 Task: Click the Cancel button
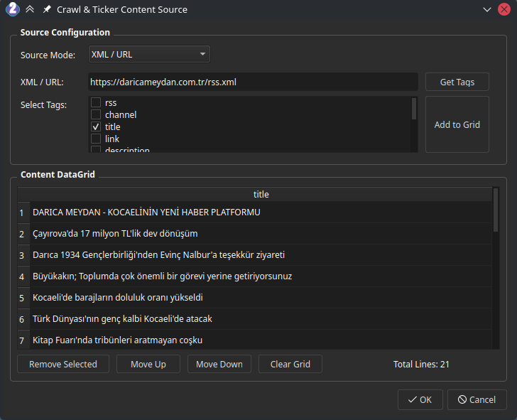pyautogui.click(x=477, y=399)
